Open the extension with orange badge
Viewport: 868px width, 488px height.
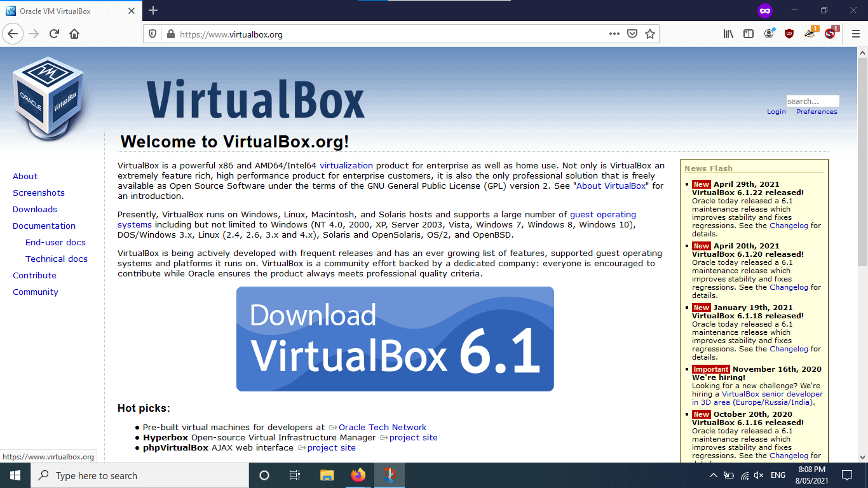tap(810, 33)
